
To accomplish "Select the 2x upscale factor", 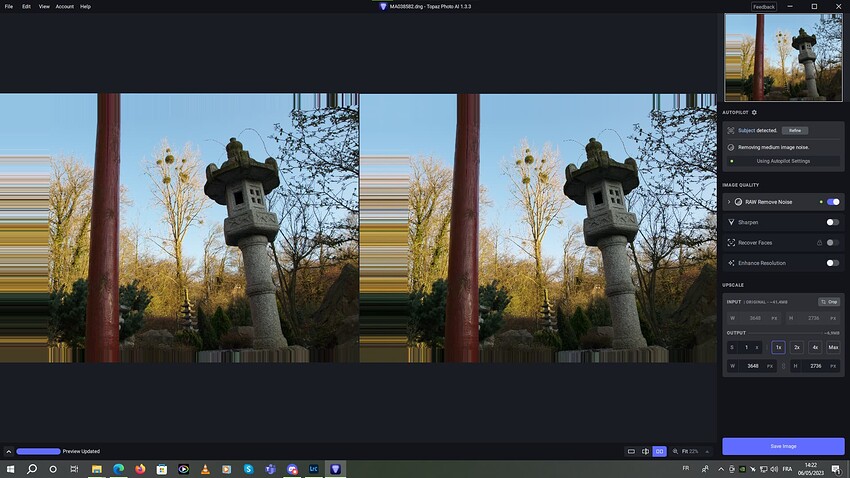I will [x=797, y=347].
